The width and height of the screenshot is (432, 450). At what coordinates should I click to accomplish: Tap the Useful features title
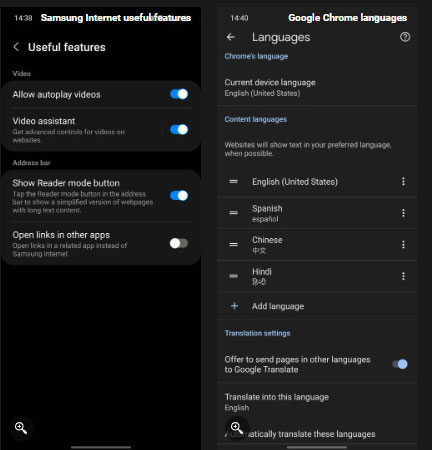[67, 47]
